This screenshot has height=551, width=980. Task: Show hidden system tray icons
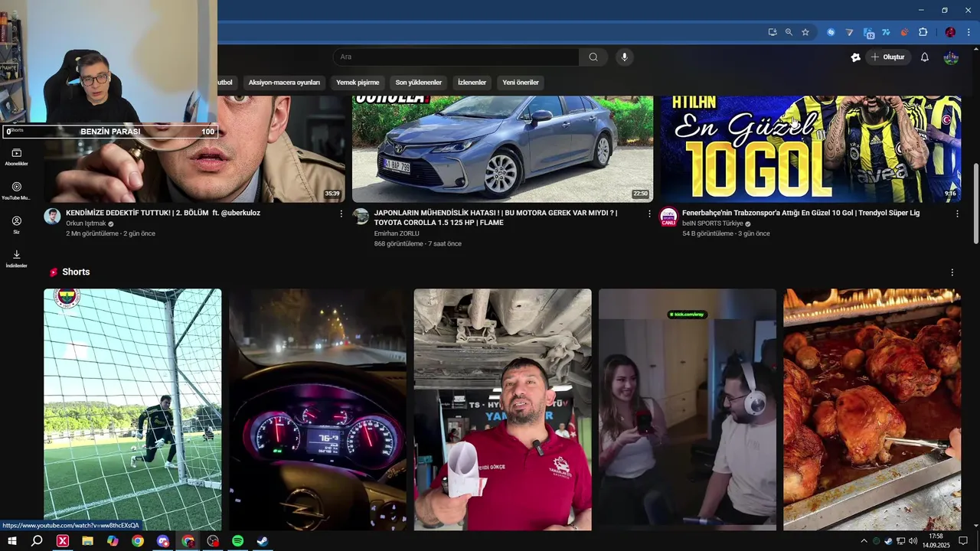[x=864, y=541]
